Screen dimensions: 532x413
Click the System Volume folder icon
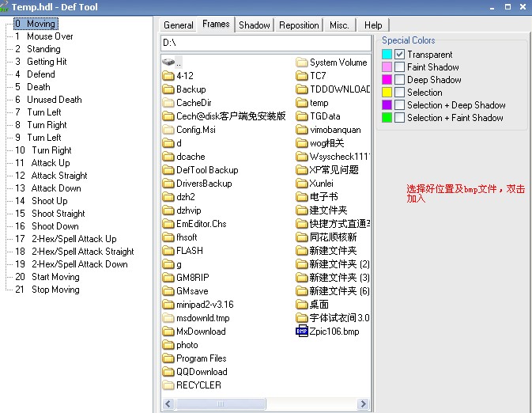(x=301, y=63)
